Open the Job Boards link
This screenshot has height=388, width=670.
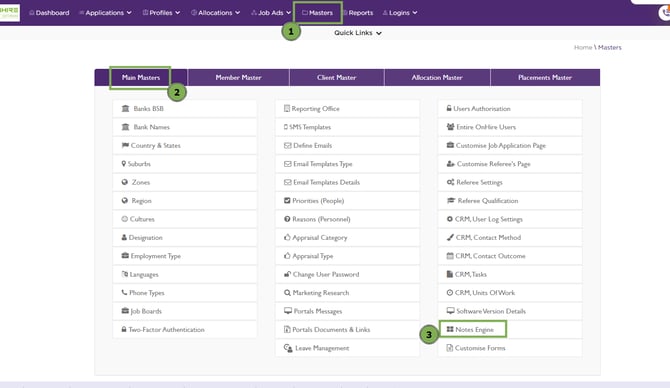[185, 311]
